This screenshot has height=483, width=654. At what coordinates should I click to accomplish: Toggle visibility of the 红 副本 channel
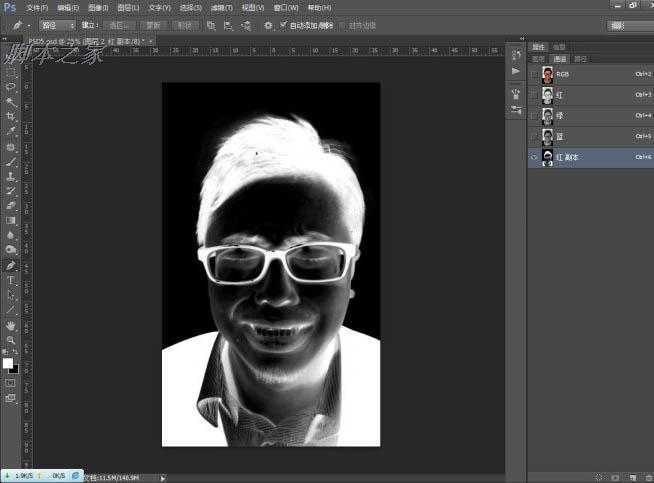[534, 157]
